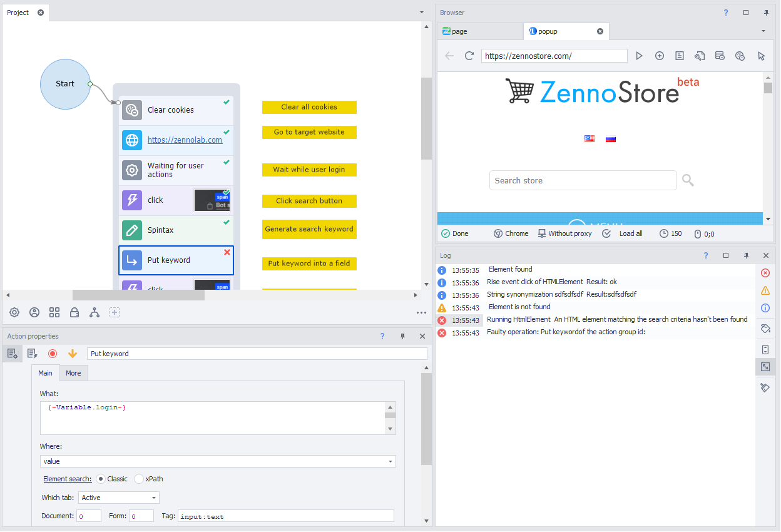Click the Search store input field

coord(583,180)
